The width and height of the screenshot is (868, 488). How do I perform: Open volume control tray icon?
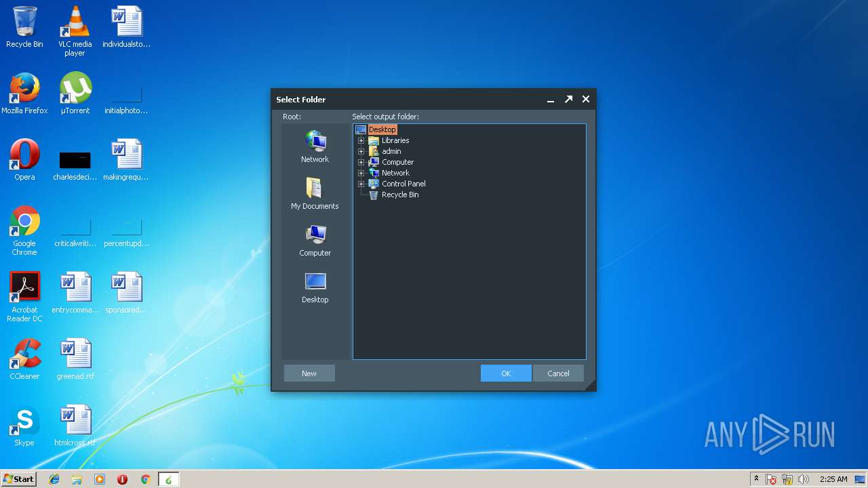coord(804,479)
